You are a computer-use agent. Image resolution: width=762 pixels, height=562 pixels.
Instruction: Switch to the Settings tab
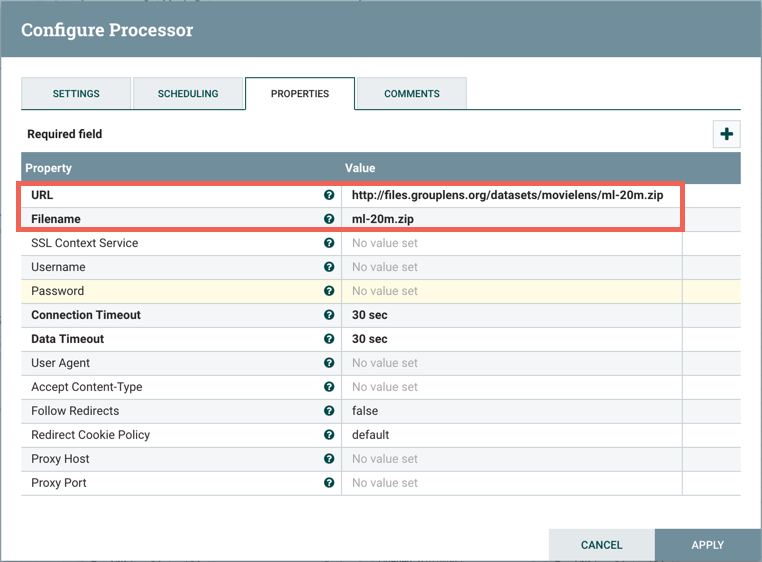[x=76, y=94]
